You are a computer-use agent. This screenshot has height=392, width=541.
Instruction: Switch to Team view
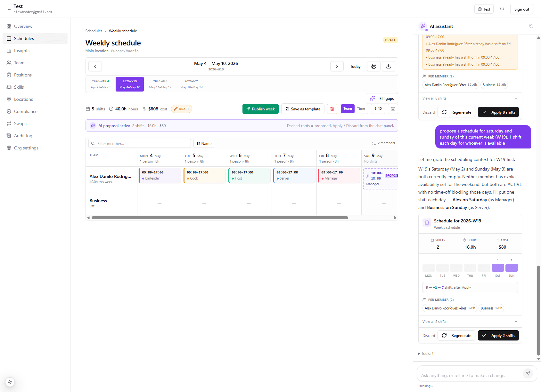coord(348,109)
